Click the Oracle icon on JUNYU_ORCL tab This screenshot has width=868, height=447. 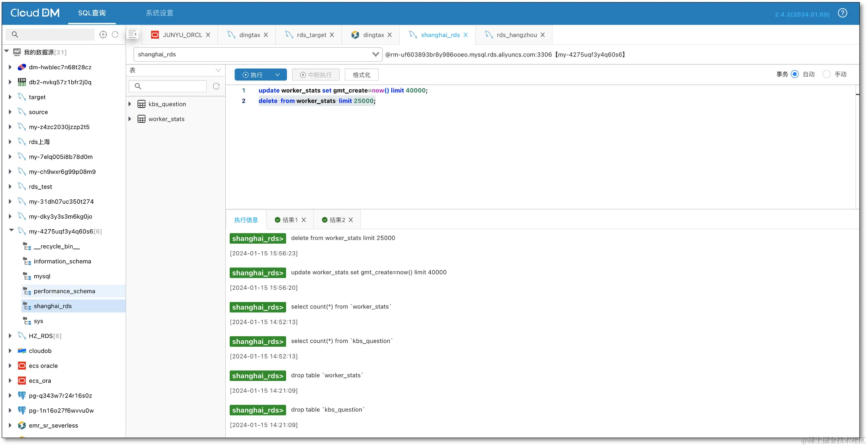click(155, 35)
